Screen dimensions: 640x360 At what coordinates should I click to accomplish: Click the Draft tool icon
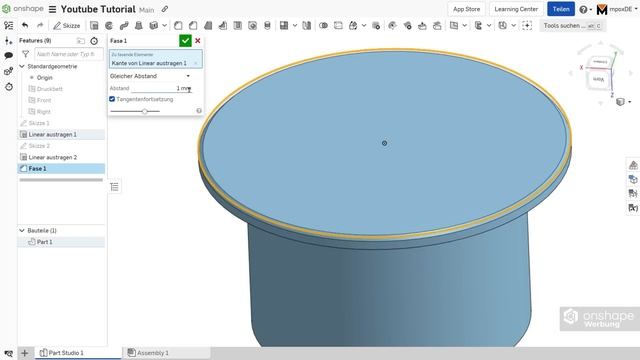coord(208,26)
